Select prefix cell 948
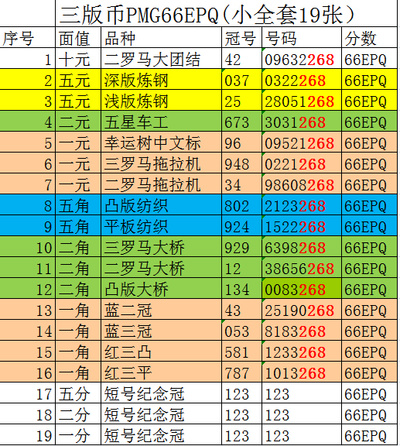The height and width of the screenshot is (446, 400). coord(242,163)
